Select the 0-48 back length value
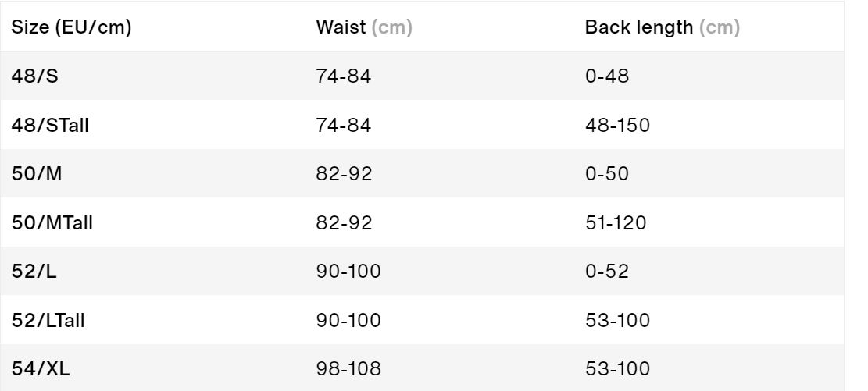 pos(607,76)
